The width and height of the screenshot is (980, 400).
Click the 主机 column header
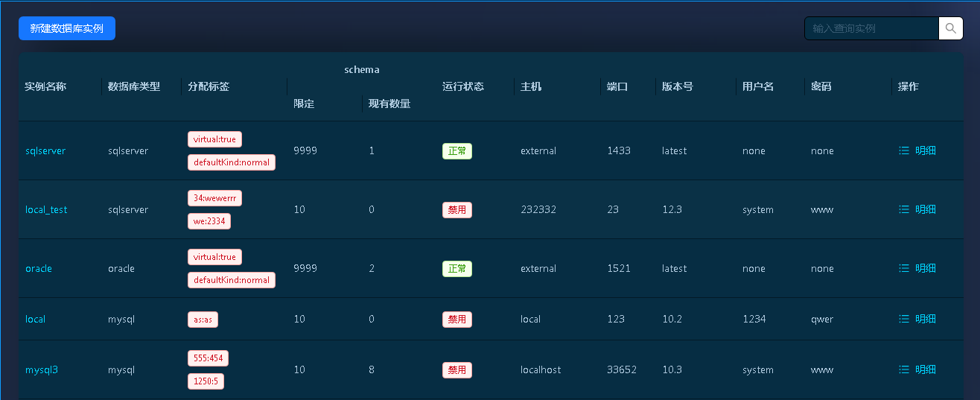[531, 86]
